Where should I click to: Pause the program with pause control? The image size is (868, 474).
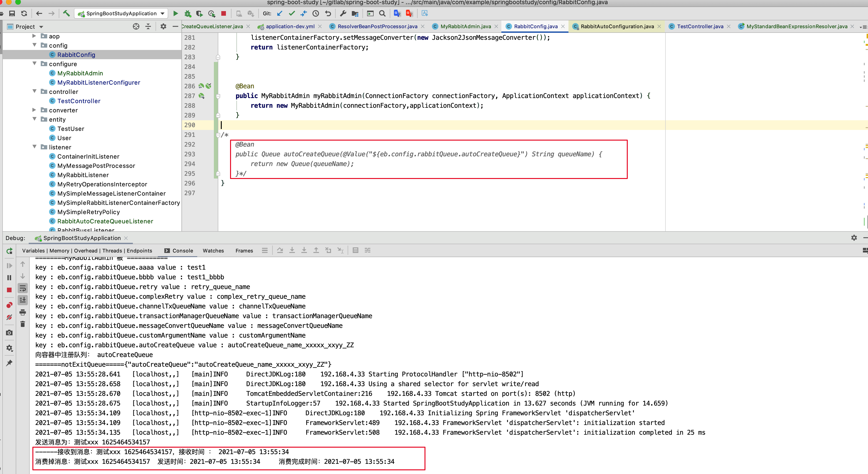tap(9, 277)
